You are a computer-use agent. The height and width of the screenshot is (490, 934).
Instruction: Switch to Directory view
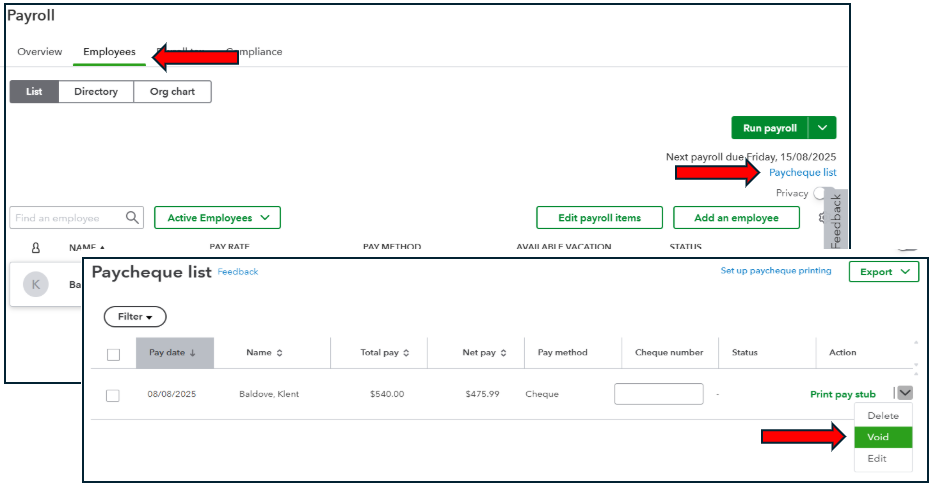coord(96,92)
